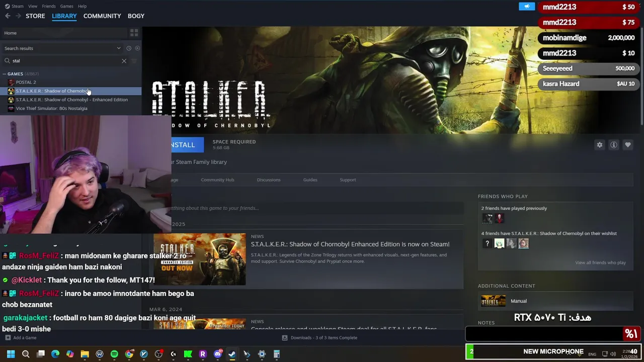Open Task View in taskbar

[41, 354]
